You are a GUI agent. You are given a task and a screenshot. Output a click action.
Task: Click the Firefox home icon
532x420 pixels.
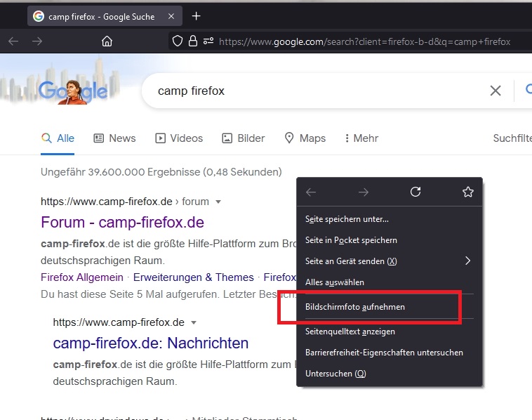click(107, 41)
